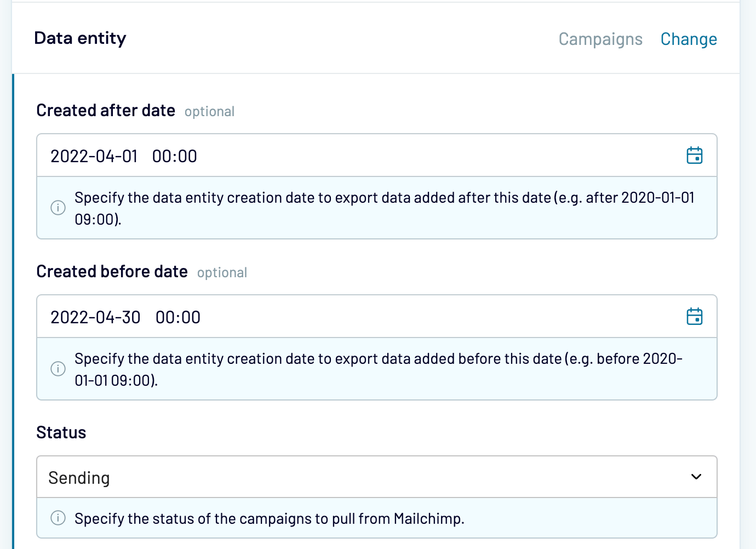Click the chevron on the Status field
Screen dimensions: 756x549
coord(696,477)
